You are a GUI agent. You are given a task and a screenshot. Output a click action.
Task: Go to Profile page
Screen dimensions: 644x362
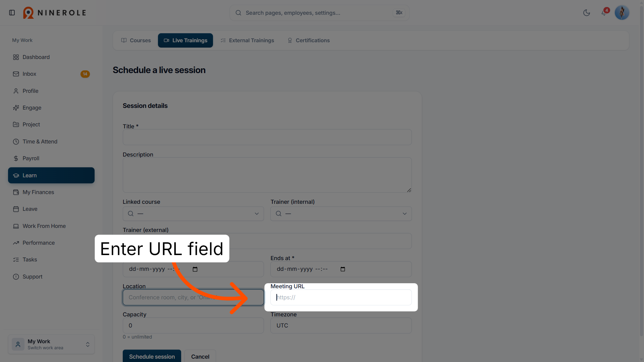[x=51, y=91]
